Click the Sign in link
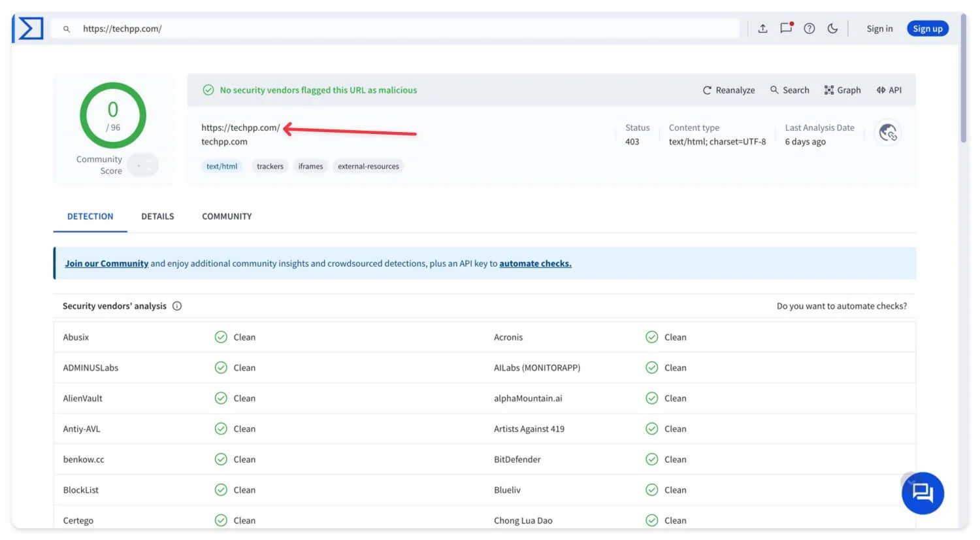980x540 pixels. (x=879, y=29)
